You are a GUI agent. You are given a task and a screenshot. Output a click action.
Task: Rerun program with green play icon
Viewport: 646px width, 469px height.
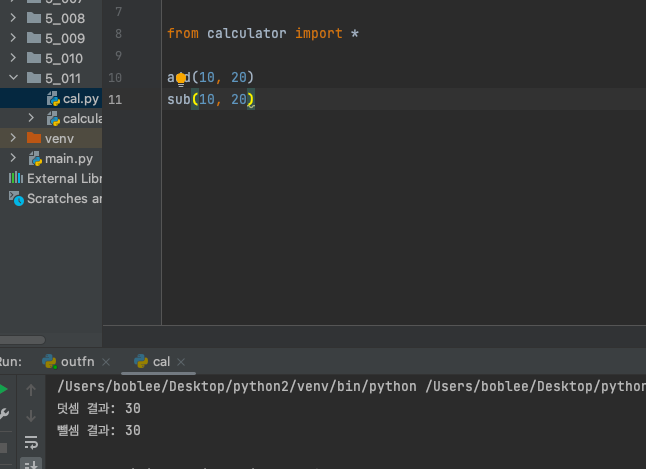3,389
